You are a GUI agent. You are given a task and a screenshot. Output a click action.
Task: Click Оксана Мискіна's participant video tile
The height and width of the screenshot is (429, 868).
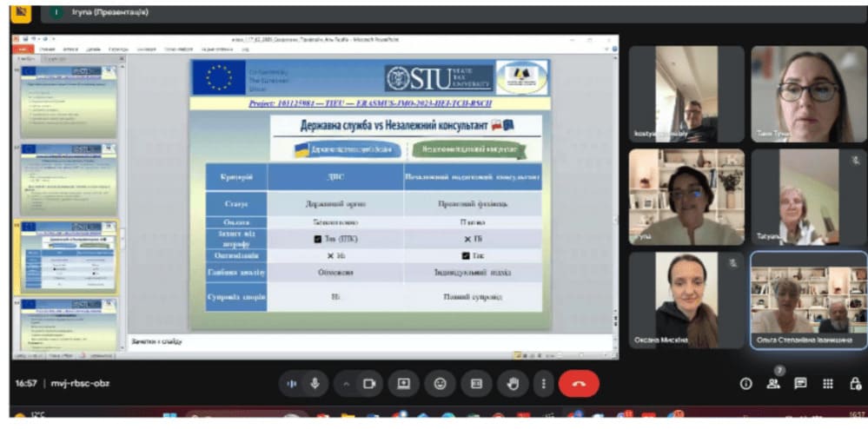[686, 300]
